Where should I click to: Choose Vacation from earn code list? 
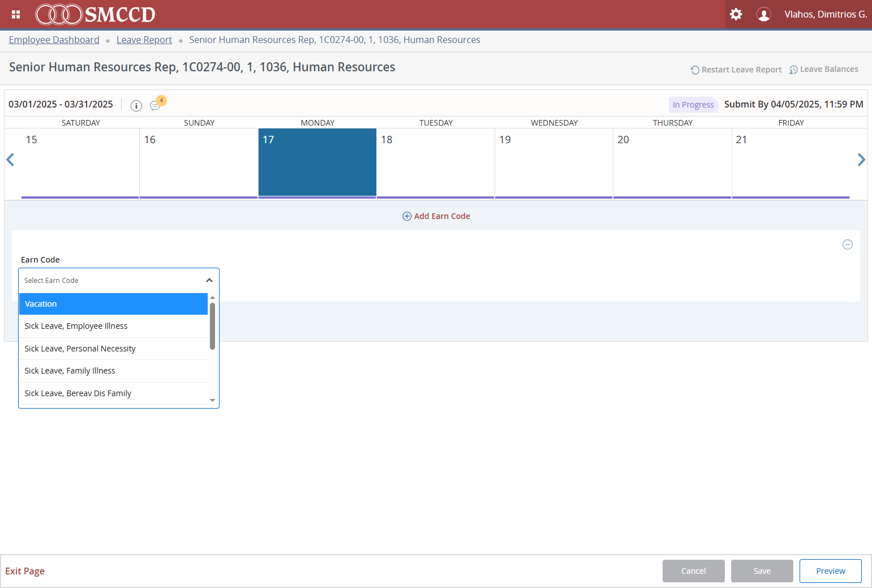coord(113,304)
